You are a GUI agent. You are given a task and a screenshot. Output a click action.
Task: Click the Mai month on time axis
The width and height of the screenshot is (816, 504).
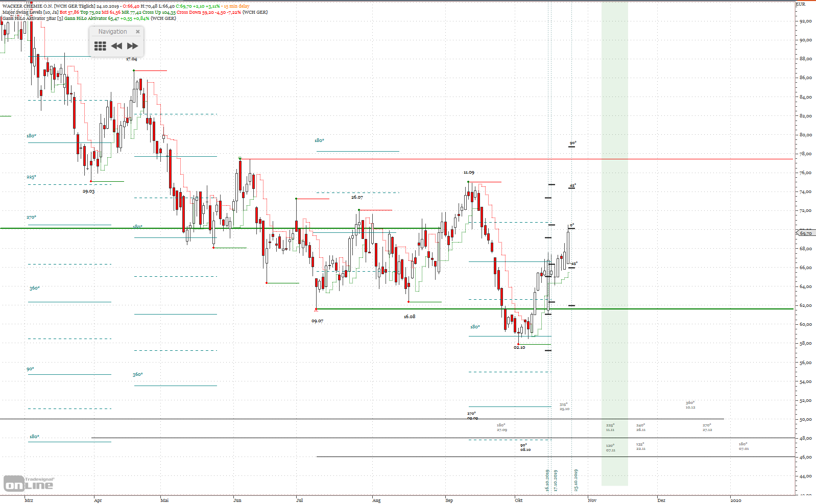point(164,500)
